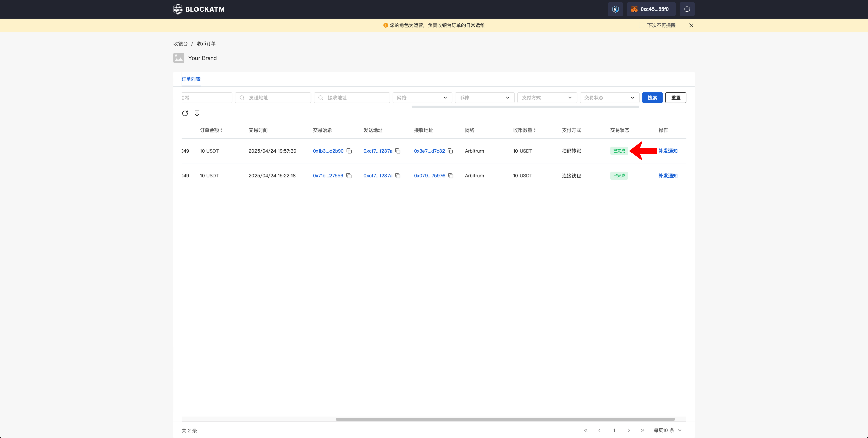The image size is (868, 438).
Task: Click the table horizontal scrollbar
Action: (x=505, y=419)
